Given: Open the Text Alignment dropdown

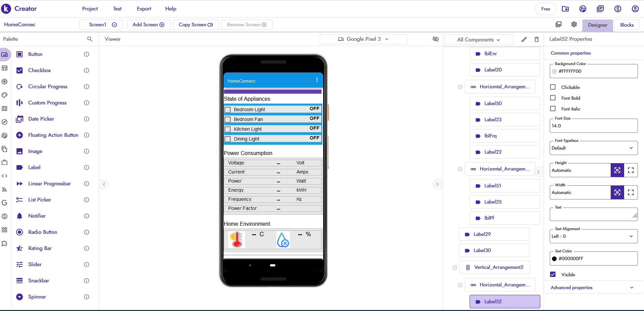Looking at the screenshot, I should click(594, 236).
